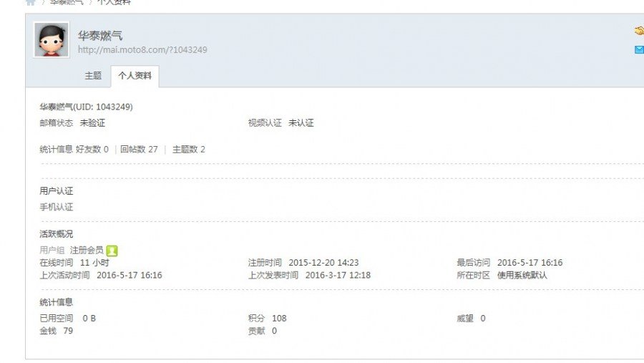Open the 好友数 0 friends count link
The height and width of the screenshot is (363, 644).
(92, 150)
